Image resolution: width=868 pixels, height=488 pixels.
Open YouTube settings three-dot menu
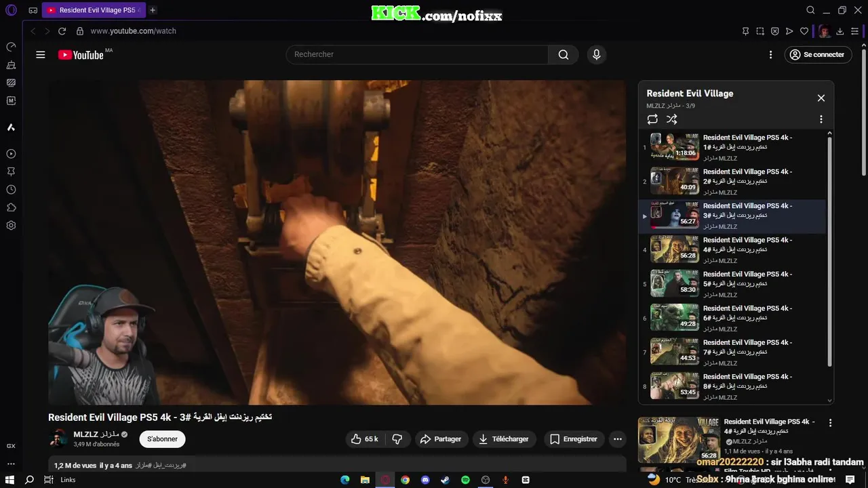pyautogui.click(x=770, y=55)
